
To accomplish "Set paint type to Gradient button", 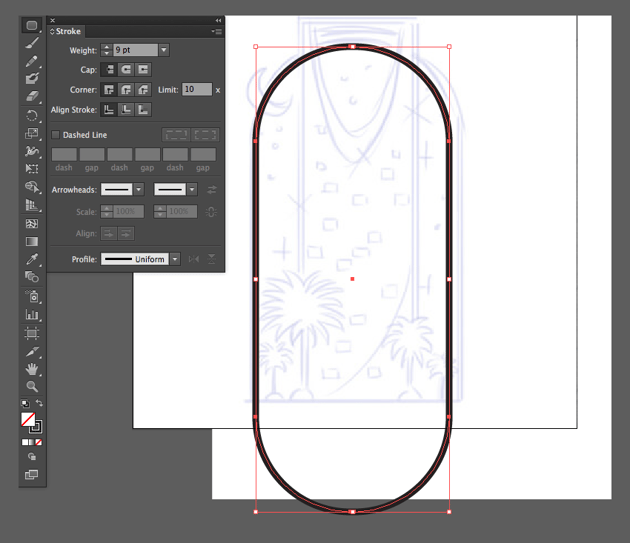I will click(32, 442).
